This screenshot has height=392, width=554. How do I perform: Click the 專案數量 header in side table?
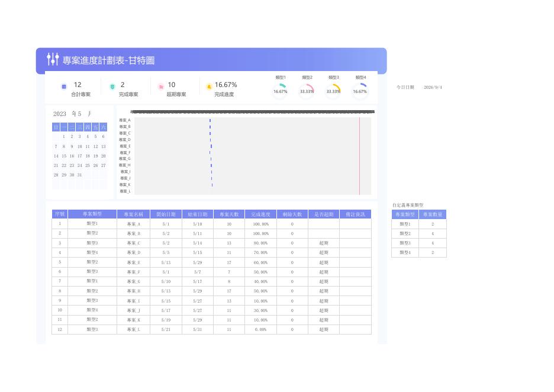433,214
